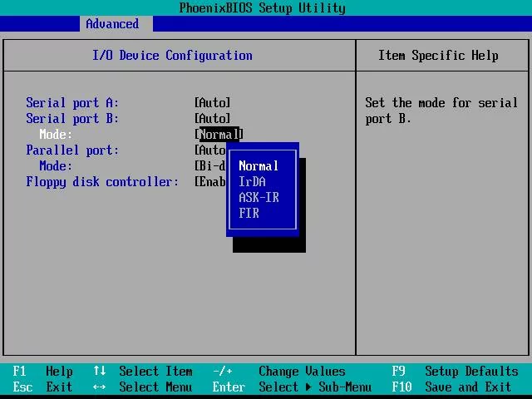
Task: Select the Serial port A: label
Action: tap(72, 102)
